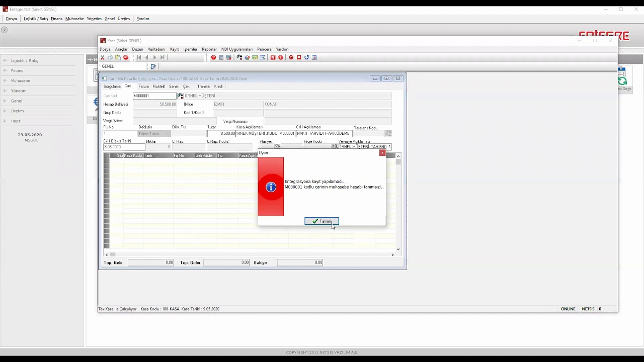Open Referans Kodu lookup icon
Image resolution: width=644 pixels, height=362 pixels.
click(388, 133)
